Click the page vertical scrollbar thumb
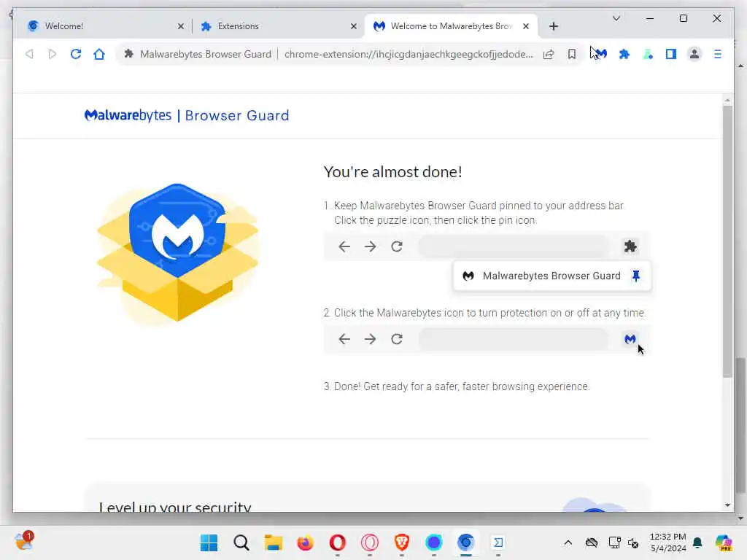 point(727,241)
